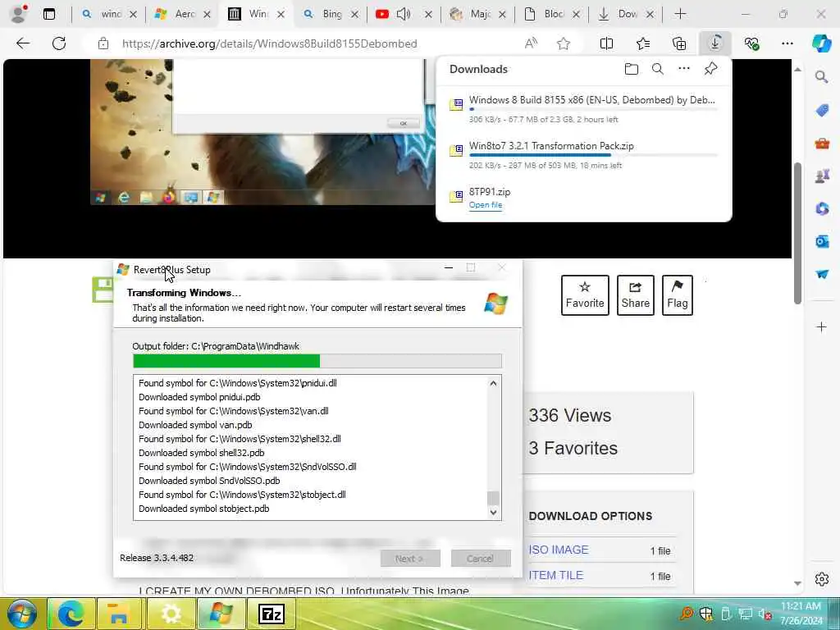Add sidebar app with plus icon

pyautogui.click(x=822, y=326)
